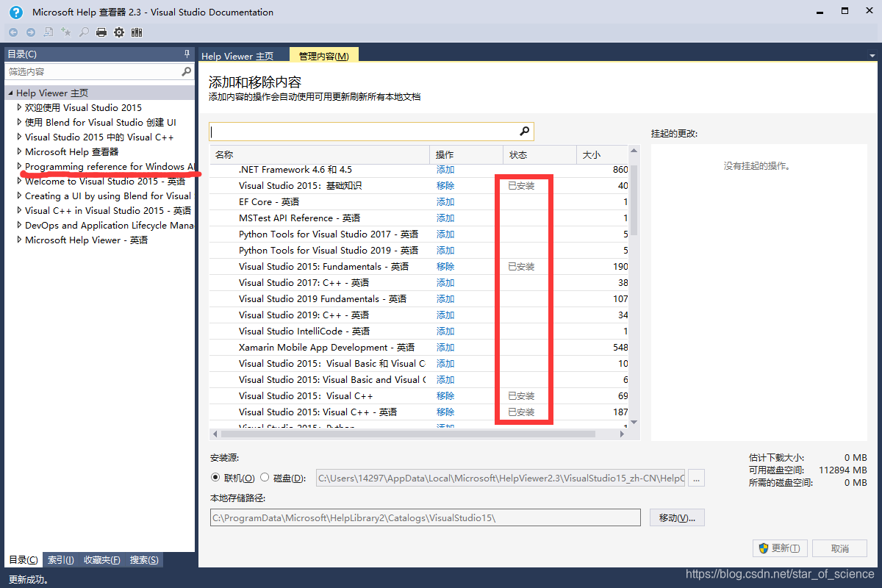Select the 联机(O) installation source radio
The height and width of the screenshot is (588, 882).
[215, 478]
